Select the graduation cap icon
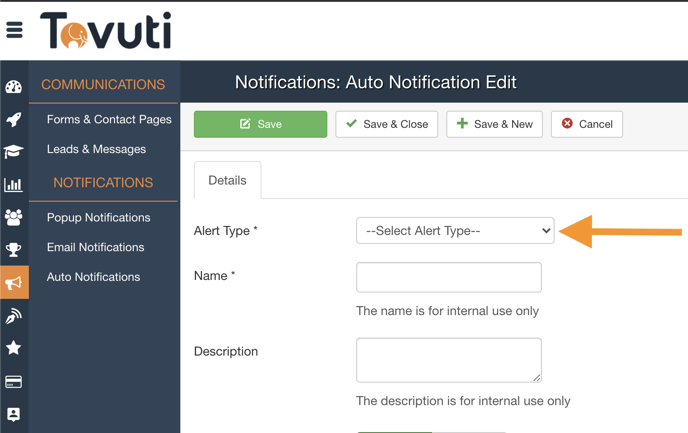 [x=14, y=152]
